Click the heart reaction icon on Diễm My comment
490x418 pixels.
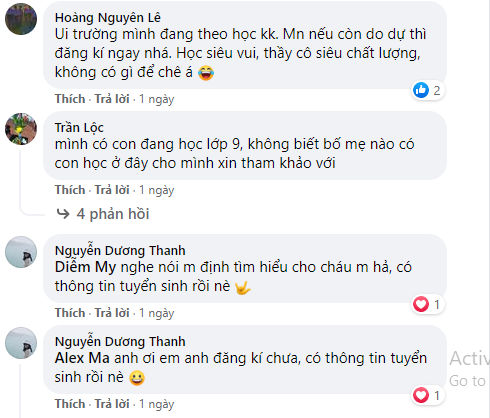(421, 304)
